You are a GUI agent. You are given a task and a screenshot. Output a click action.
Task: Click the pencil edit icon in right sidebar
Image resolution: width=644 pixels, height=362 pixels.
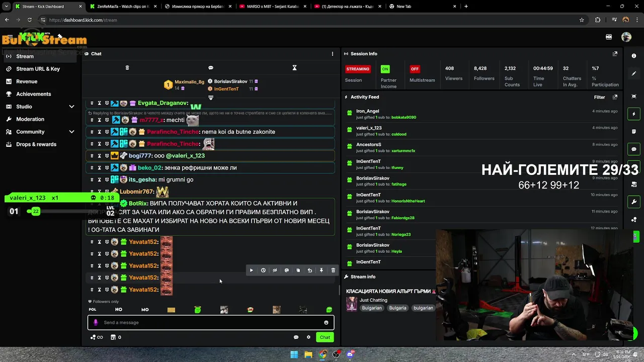tap(634, 73)
